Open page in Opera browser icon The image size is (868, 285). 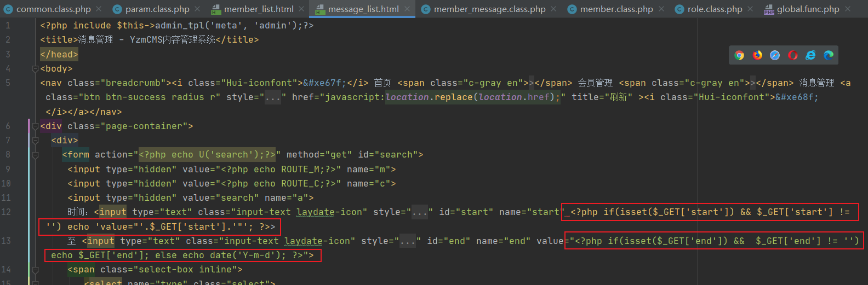(792, 55)
